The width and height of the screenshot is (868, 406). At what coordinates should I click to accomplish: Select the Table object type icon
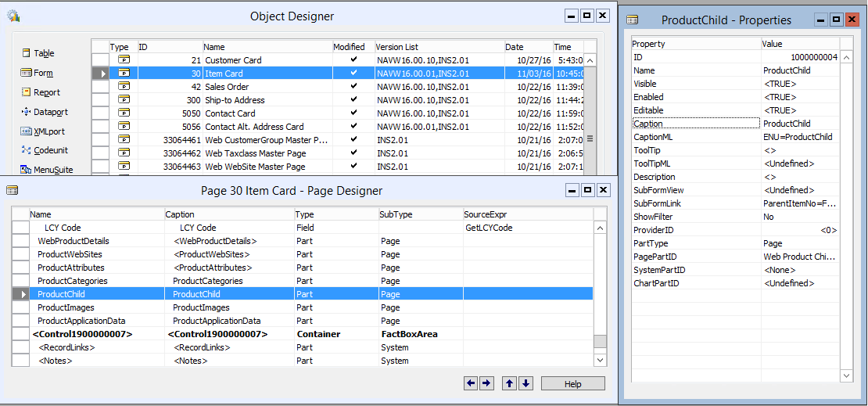[x=27, y=53]
